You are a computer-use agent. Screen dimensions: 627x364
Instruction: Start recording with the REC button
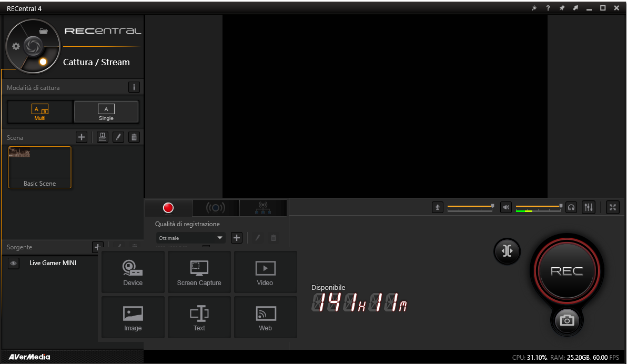click(567, 271)
